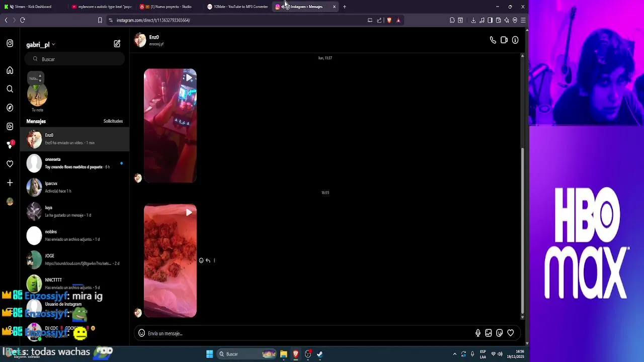Open the sidebar Search magnifier icon
This screenshot has width=644, height=362.
[x=10, y=89]
